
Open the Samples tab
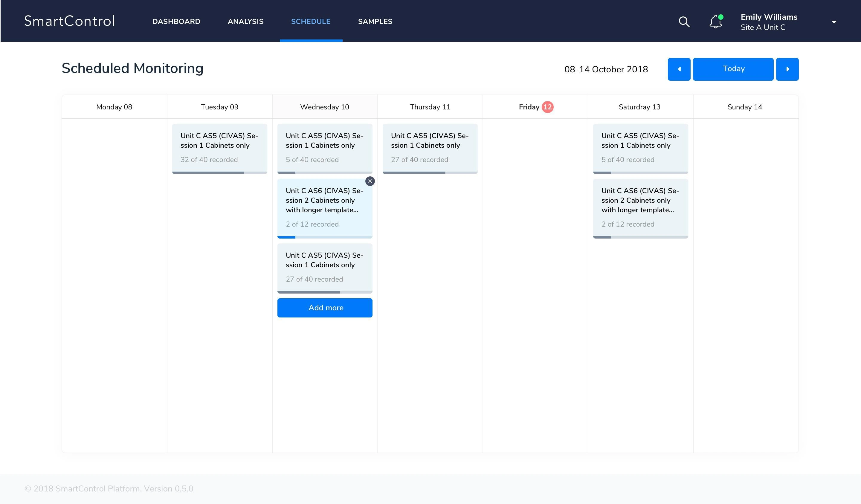(375, 22)
